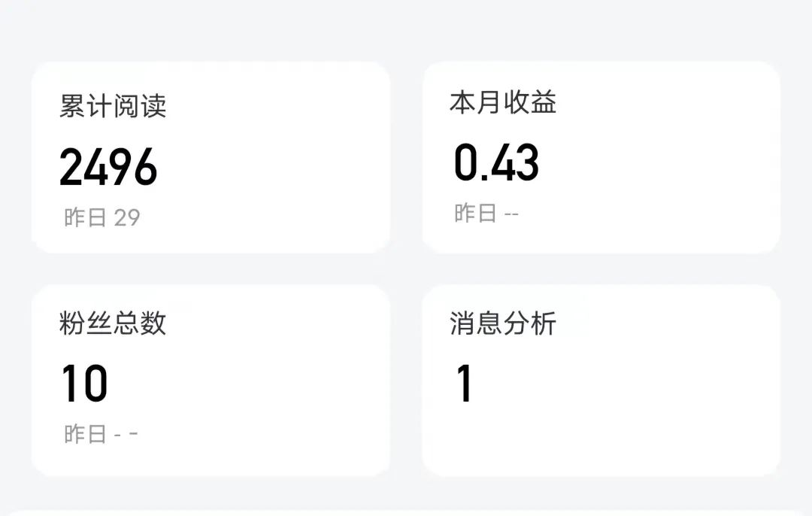Click the message analysis count 1
812x516 pixels.
click(465, 382)
